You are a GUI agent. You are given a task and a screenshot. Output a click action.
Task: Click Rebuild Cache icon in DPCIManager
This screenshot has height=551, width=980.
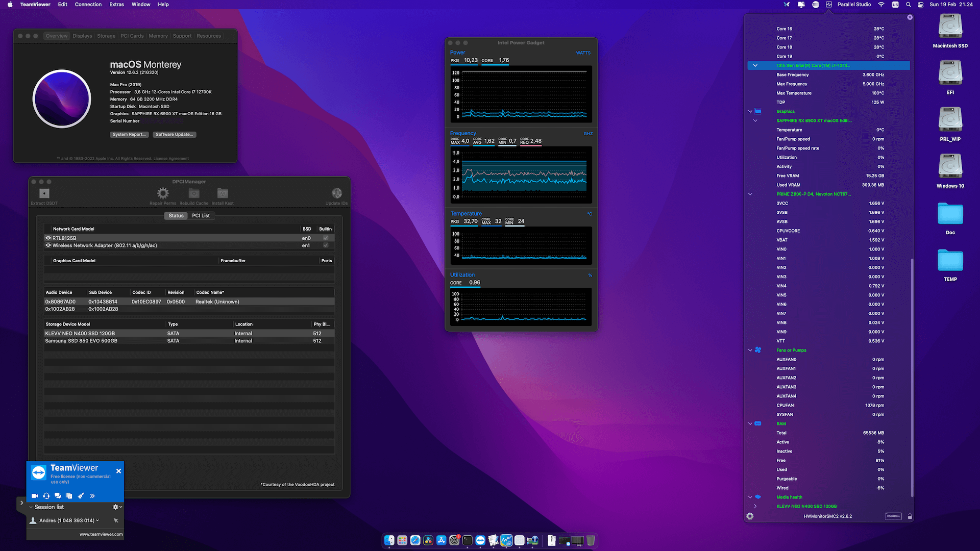click(x=194, y=193)
